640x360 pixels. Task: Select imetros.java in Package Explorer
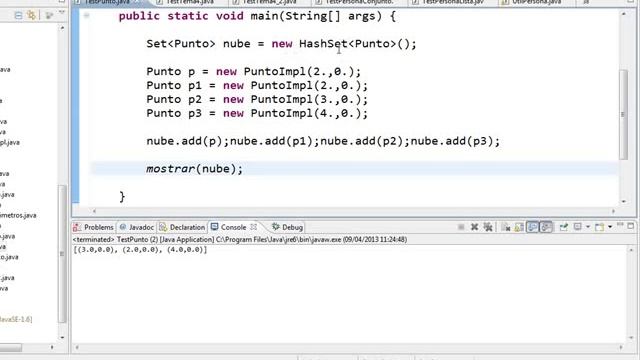click(18, 215)
